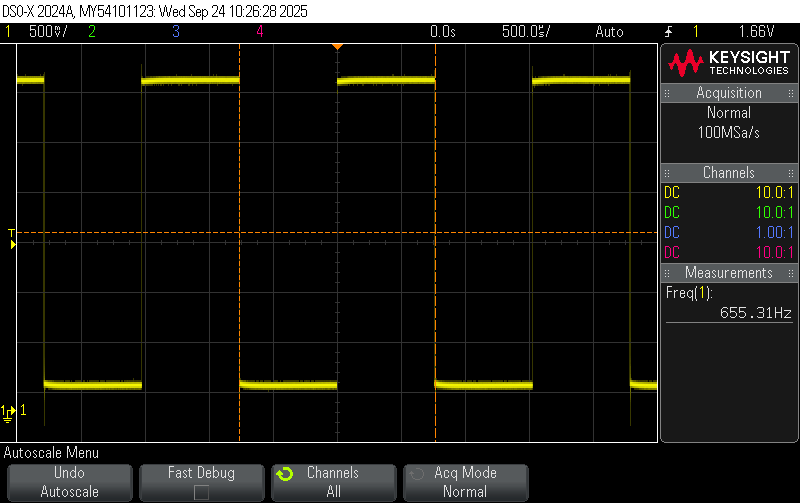Viewport: 800px width, 503px height.
Task: Open the Channels All softkey selector
Action: [332, 482]
